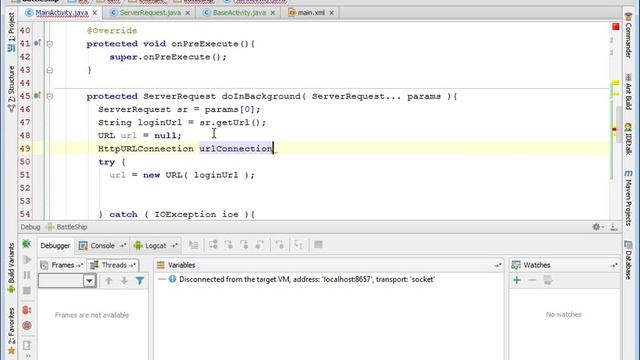Open the Favorites tool window
640x360 pixels.
[11, 331]
